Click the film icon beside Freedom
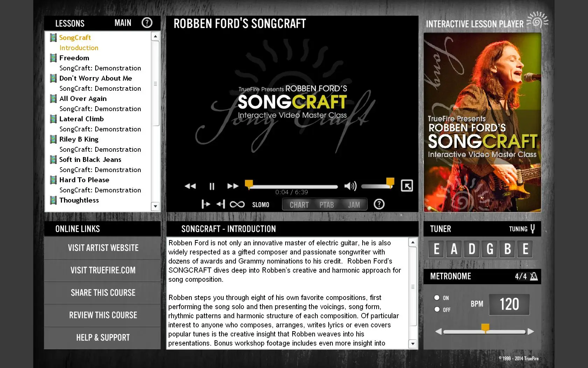588x368 pixels. pos(53,58)
